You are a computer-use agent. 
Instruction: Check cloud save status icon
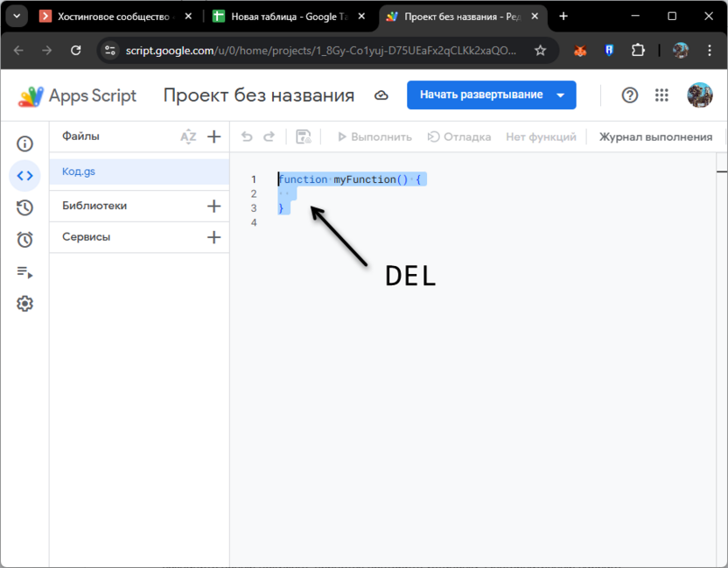381,95
